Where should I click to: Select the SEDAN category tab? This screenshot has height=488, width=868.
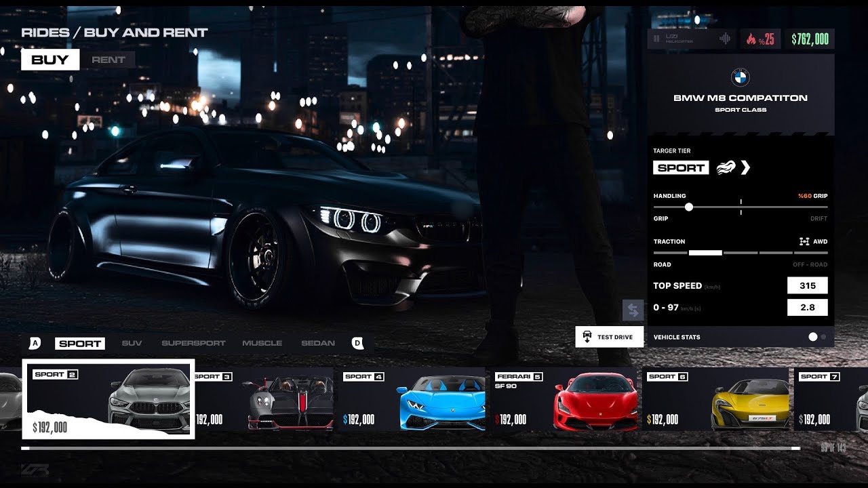[318, 344]
